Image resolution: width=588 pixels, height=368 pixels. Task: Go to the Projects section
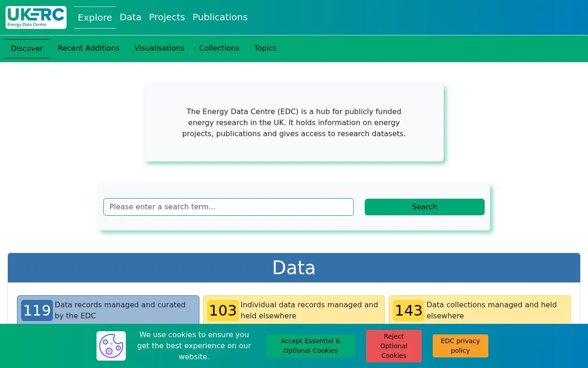point(167,17)
